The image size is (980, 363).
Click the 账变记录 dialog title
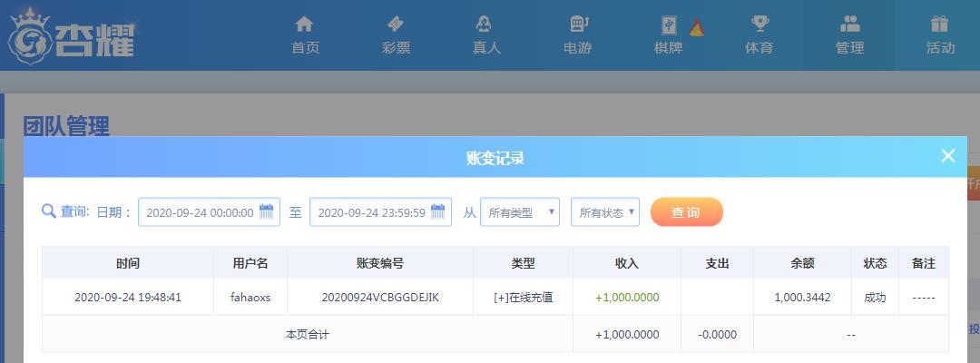click(495, 158)
